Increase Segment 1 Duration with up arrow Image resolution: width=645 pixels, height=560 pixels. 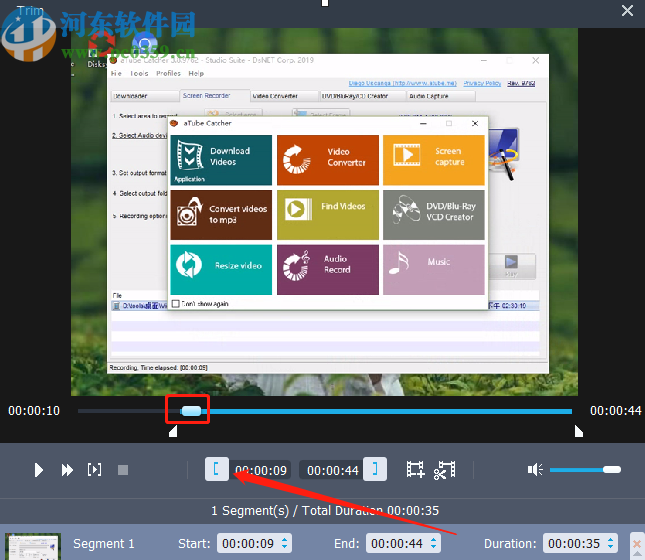(x=610, y=539)
